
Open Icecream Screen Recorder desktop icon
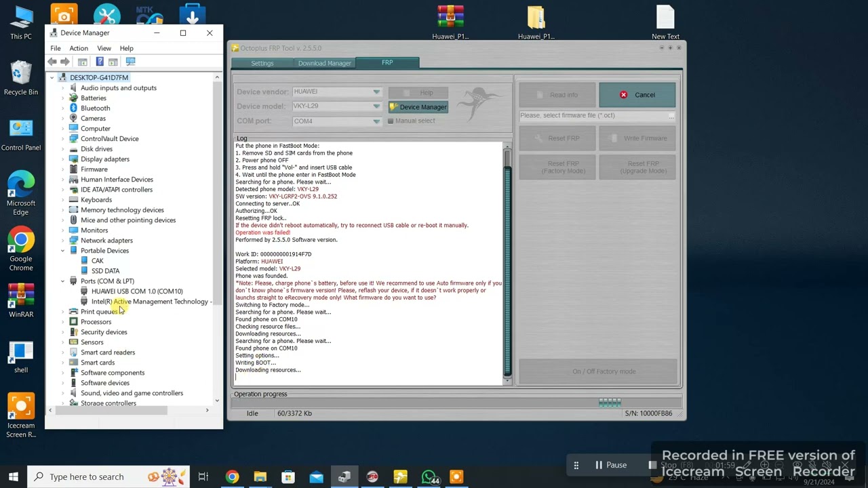[21, 415]
